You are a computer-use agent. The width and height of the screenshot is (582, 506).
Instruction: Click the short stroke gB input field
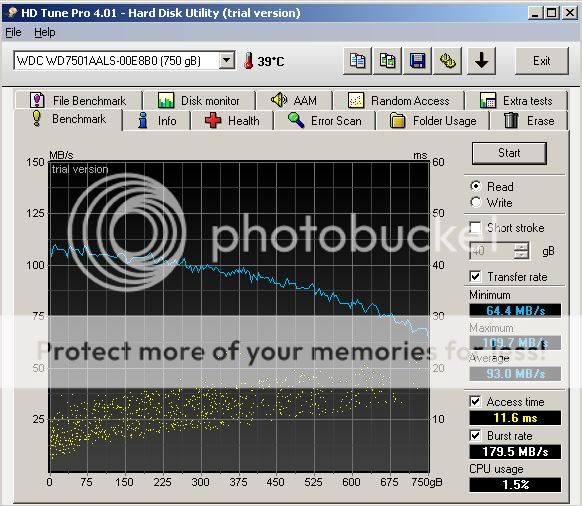tap(492, 251)
